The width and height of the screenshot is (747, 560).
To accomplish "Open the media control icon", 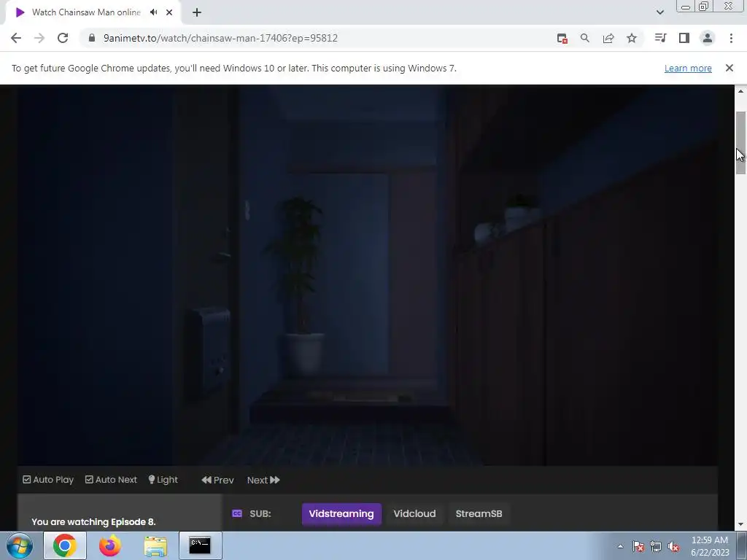I will coord(660,38).
